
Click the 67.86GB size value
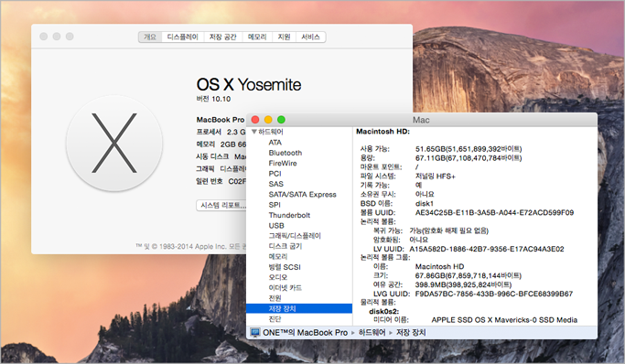point(469,275)
